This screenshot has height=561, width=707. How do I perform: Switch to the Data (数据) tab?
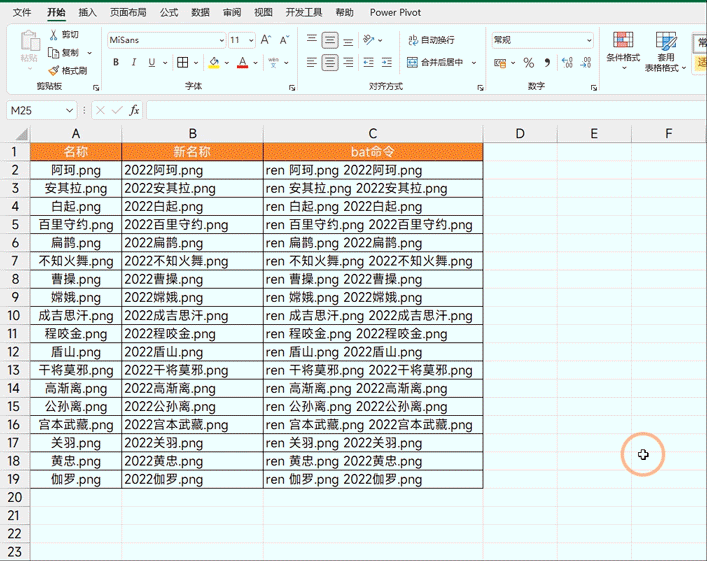coord(200,13)
